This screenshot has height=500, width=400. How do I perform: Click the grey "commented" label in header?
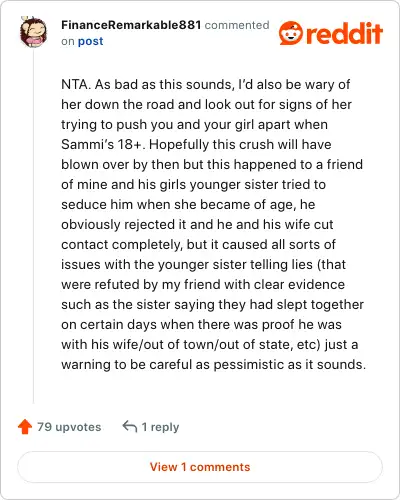(x=237, y=25)
